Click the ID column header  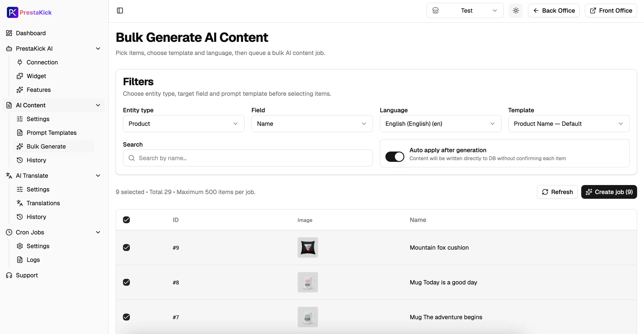[x=175, y=220]
